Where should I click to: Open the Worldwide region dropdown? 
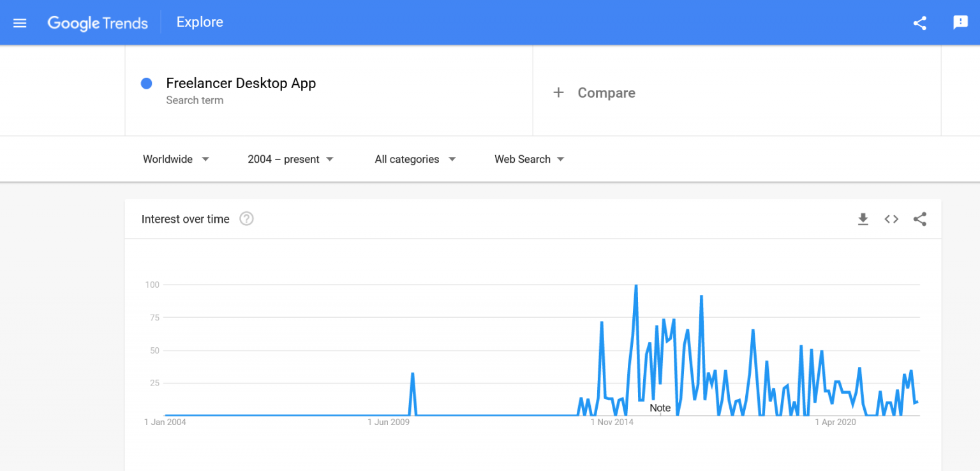click(x=176, y=159)
